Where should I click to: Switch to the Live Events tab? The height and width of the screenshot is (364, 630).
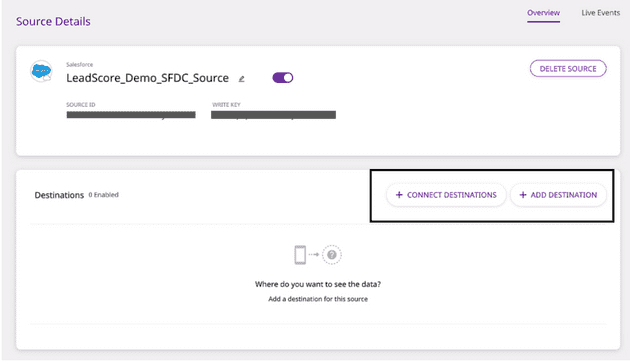click(601, 13)
